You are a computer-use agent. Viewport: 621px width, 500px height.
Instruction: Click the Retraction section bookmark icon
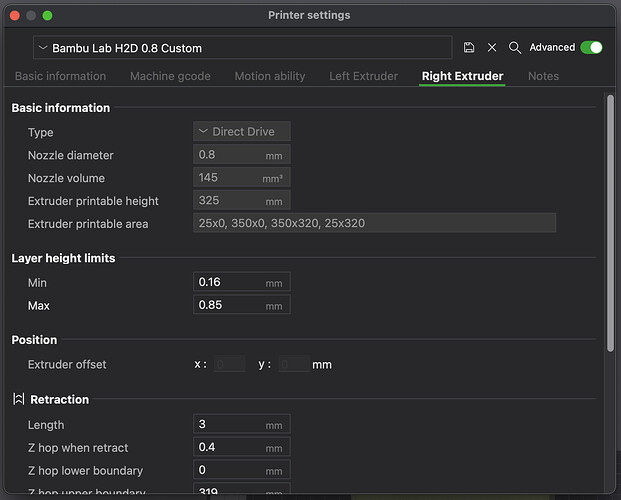coord(19,399)
